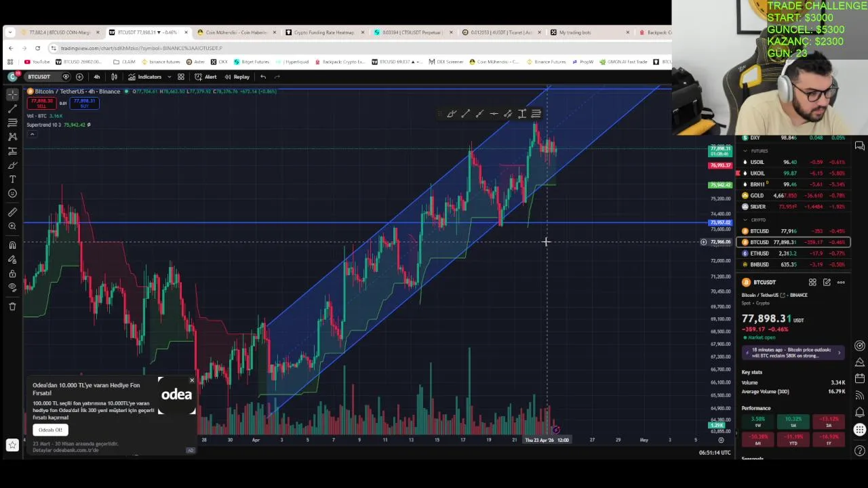Viewport: 868px width, 488px height.
Task: Switch to Coin Mühendisi browser tab
Action: click(237, 33)
